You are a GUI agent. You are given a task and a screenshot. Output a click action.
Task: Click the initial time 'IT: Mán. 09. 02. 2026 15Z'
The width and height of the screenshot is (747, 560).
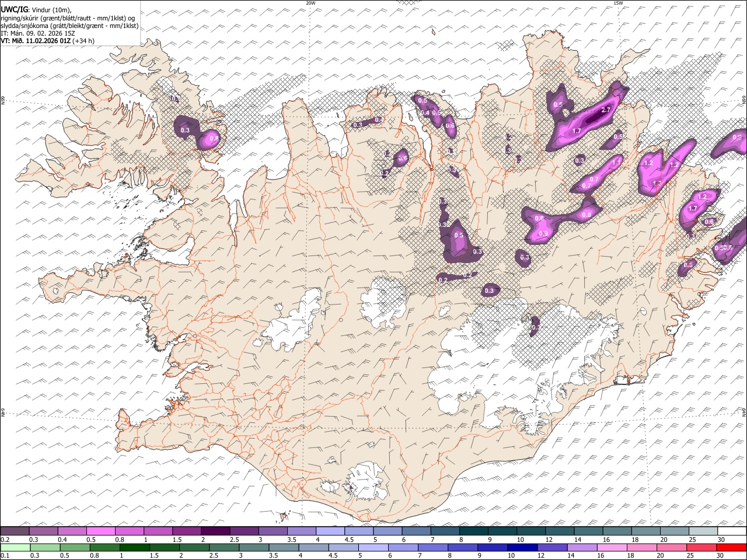(37, 33)
